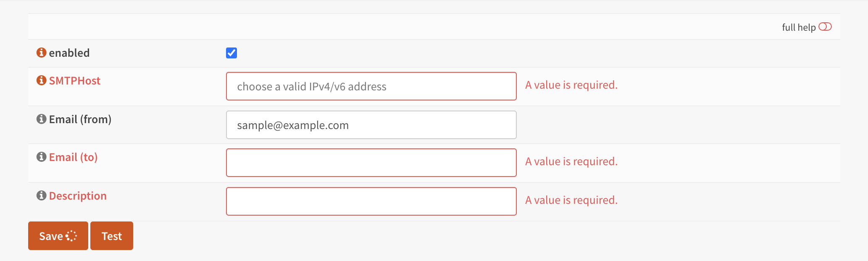
Task: Click the SMTPHost "A value is required." message
Action: [571, 85]
